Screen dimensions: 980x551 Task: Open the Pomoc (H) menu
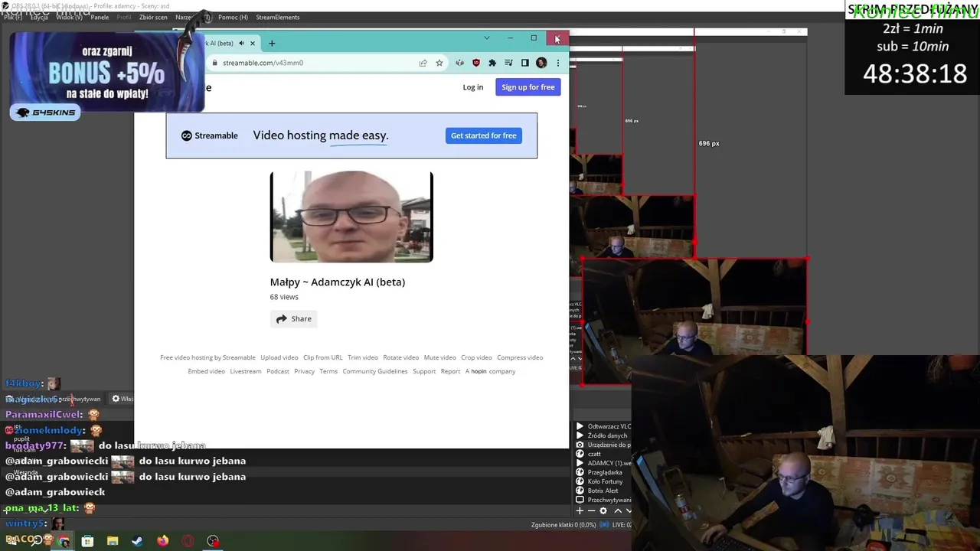pos(233,17)
